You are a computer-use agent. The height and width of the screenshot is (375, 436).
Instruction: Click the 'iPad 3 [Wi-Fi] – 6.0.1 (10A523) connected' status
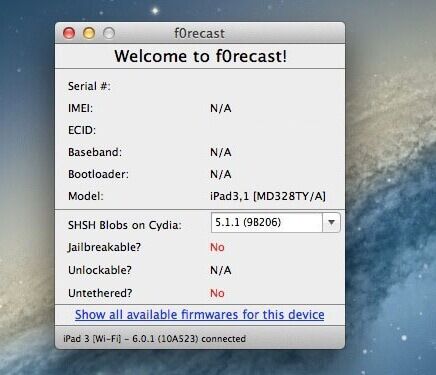pos(154,339)
